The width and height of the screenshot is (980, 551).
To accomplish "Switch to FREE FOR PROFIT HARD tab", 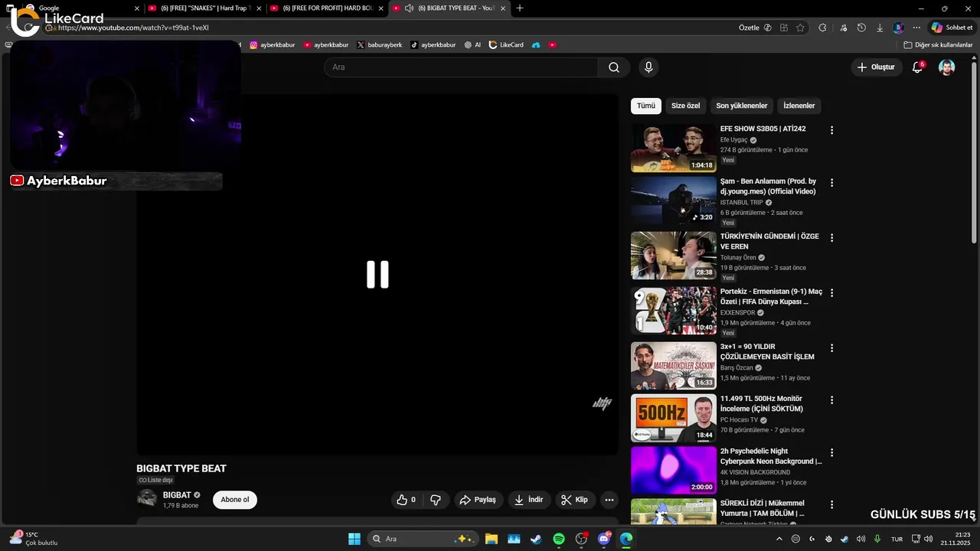I will [x=327, y=8].
